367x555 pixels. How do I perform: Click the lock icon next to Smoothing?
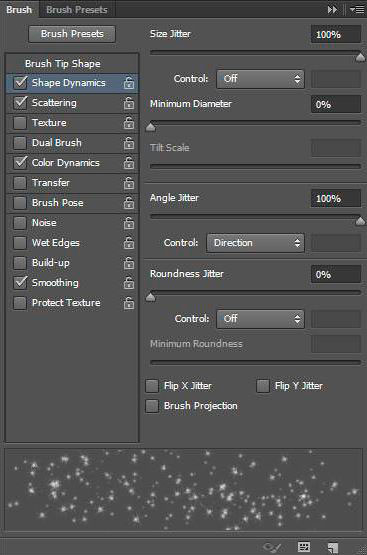[x=129, y=283]
